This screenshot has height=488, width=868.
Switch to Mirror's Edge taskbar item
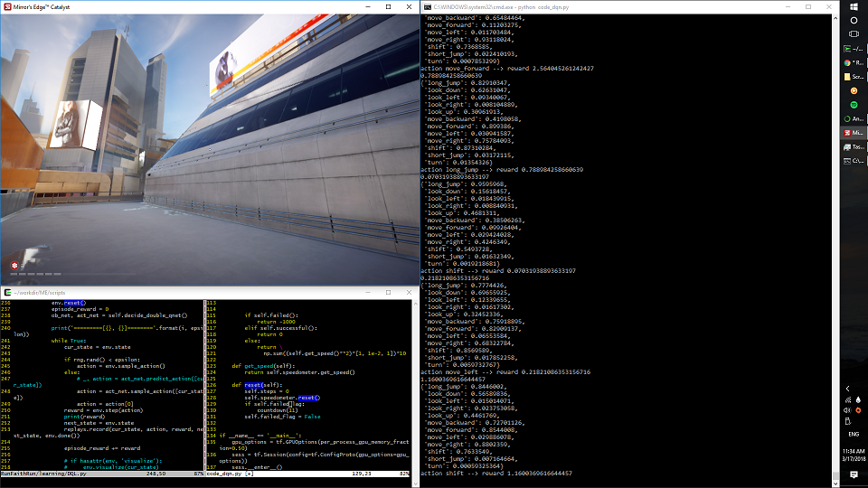[x=854, y=133]
